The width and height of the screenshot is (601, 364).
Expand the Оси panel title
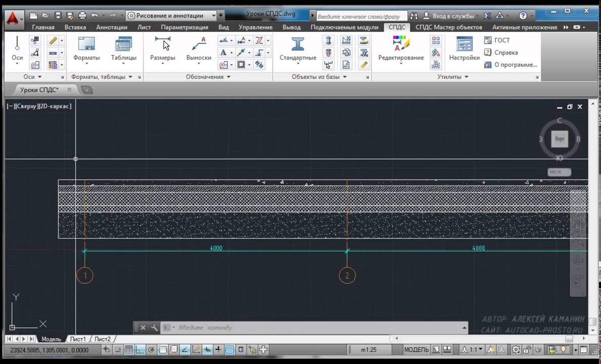pos(32,77)
